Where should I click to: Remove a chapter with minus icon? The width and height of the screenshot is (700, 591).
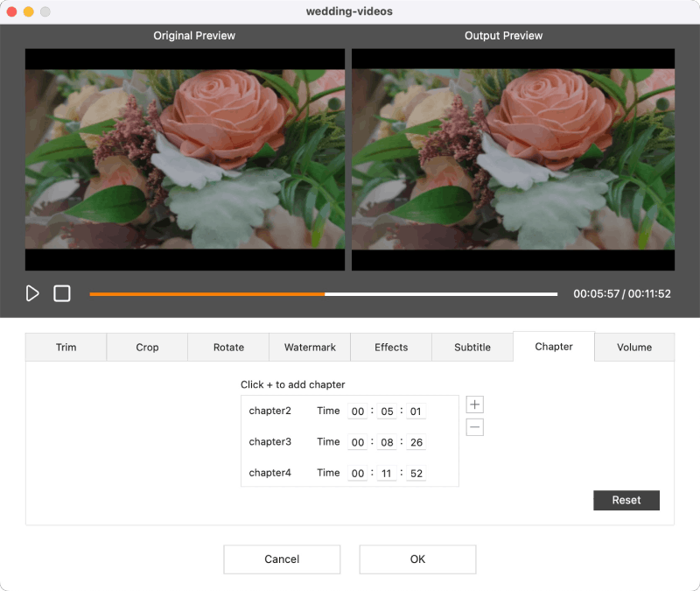coord(474,427)
